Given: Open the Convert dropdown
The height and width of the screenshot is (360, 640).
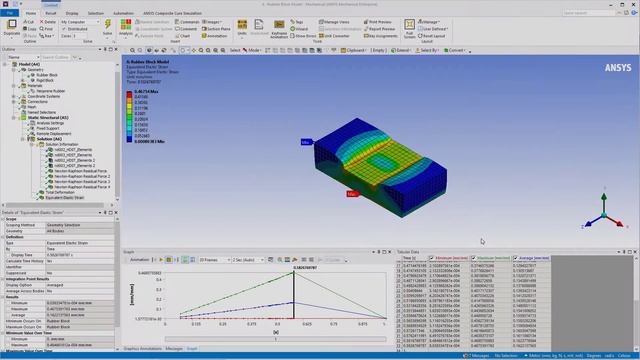Looking at the screenshot, I should pyautogui.click(x=454, y=50).
